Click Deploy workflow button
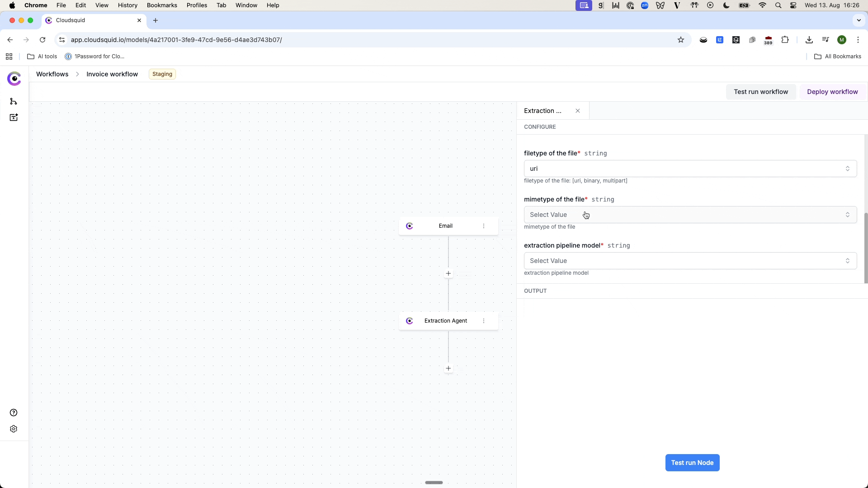 point(832,92)
